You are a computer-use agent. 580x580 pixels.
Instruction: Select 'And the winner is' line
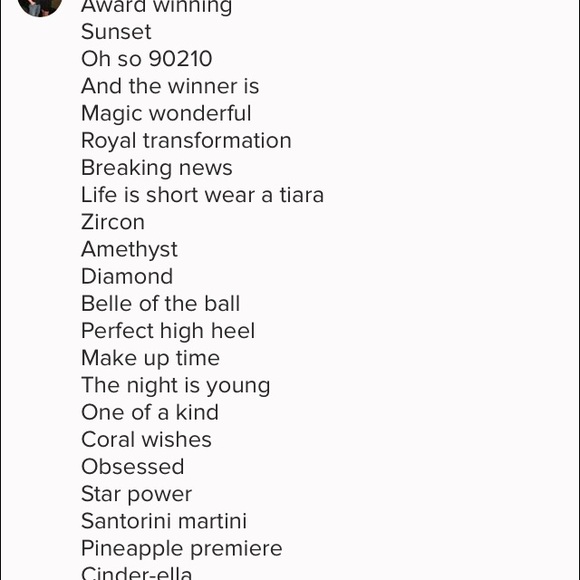click(x=170, y=86)
